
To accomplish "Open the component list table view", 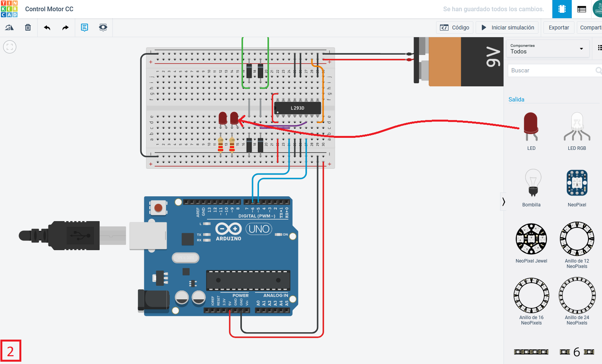I will point(581,9).
